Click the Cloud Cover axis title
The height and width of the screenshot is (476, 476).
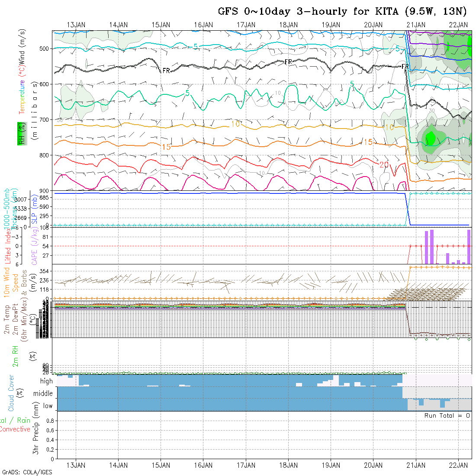[11, 393]
